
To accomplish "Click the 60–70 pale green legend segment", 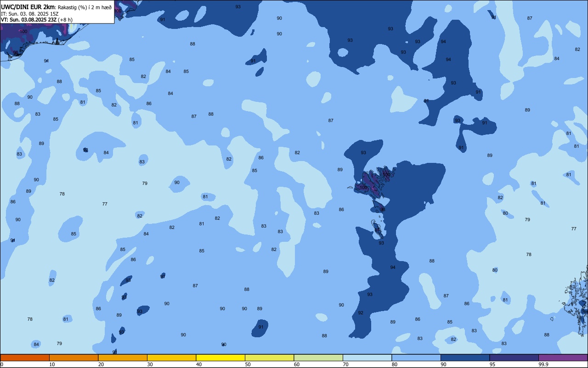I will pyautogui.click(x=318, y=357).
